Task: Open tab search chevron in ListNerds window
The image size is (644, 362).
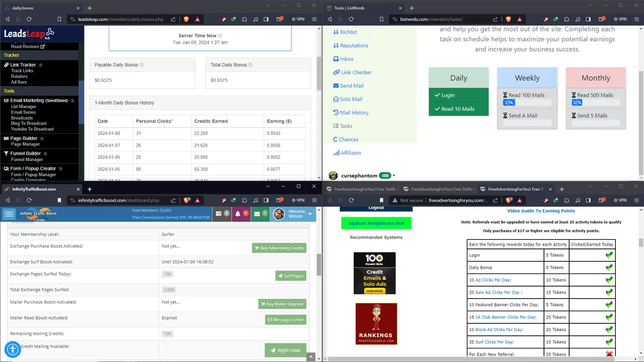Action: click(x=589, y=6)
